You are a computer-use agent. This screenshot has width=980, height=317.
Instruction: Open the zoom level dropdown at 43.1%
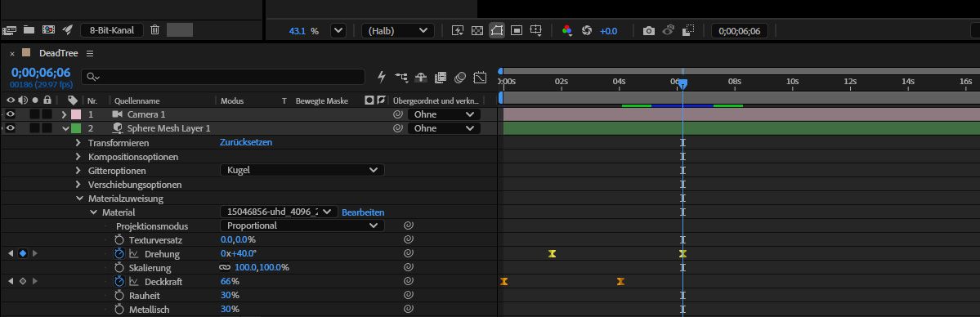pos(338,30)
